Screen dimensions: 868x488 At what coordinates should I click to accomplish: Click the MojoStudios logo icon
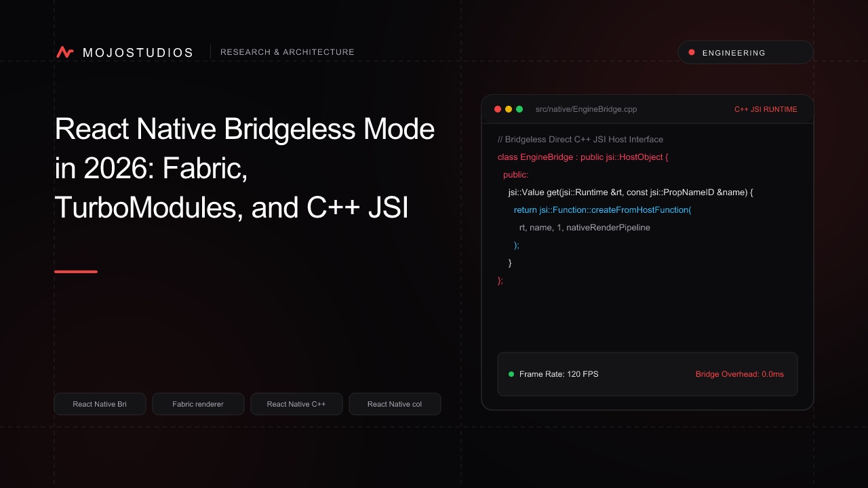[x=65, y=52]
